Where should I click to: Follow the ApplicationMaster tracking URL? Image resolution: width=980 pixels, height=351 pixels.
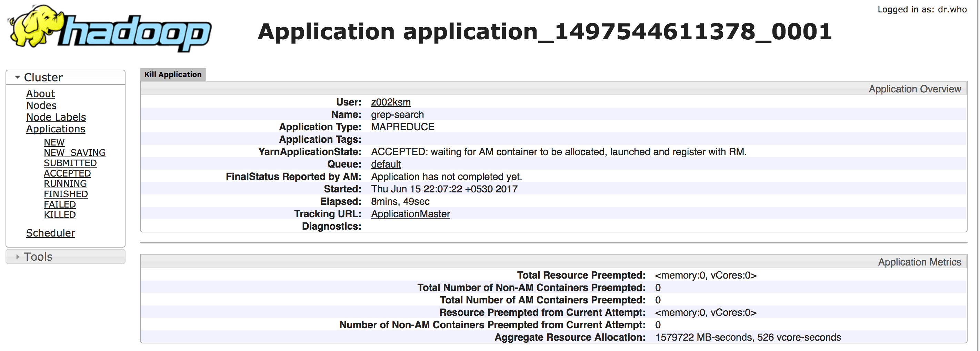(410, 214)
